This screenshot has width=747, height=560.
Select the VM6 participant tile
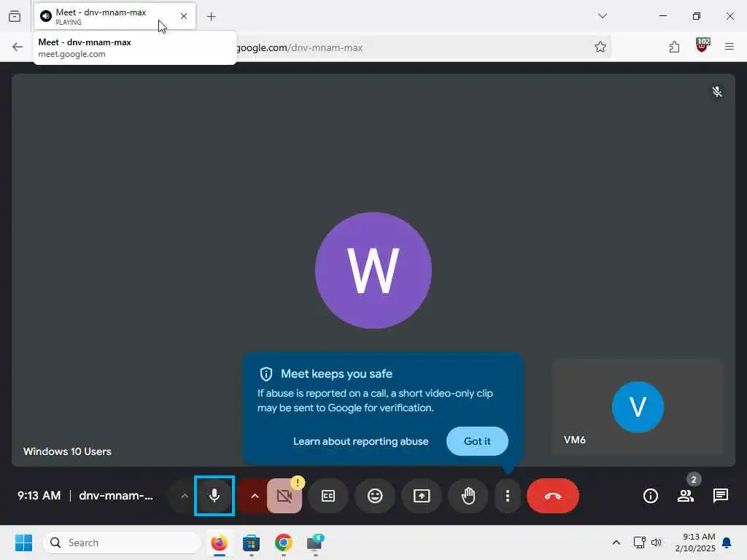638,407
